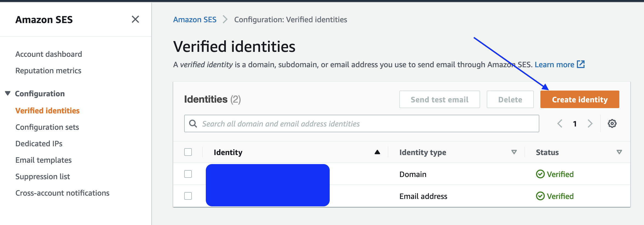Toggle the select-all checkbox in the table header
This screenshot has height=225, width=644.
point(188,151)
